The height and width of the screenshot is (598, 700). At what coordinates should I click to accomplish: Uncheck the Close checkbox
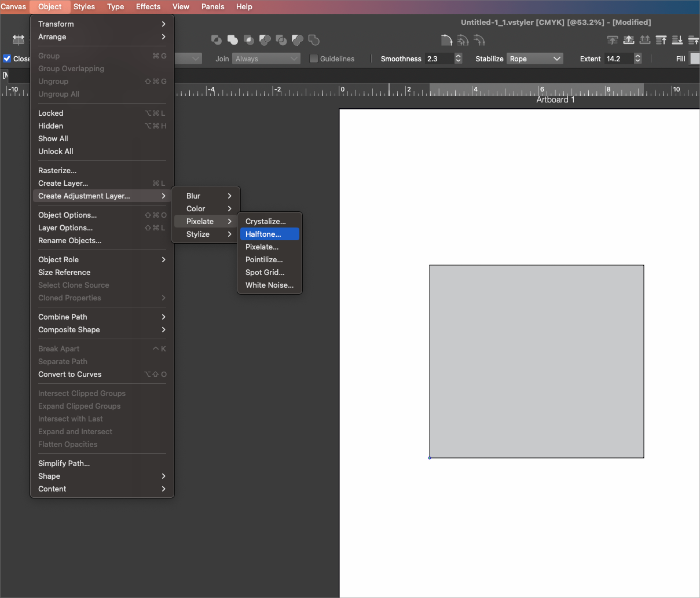pyautogui.click(x=8, y=58)
